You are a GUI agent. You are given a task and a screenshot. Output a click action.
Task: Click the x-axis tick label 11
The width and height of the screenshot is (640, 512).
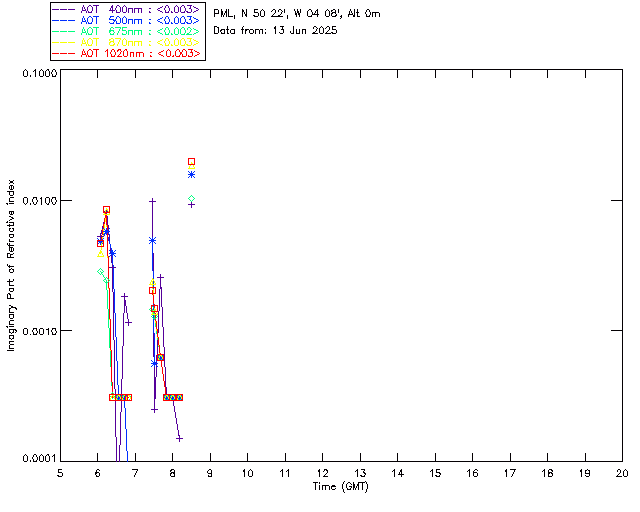click(285, 473)
